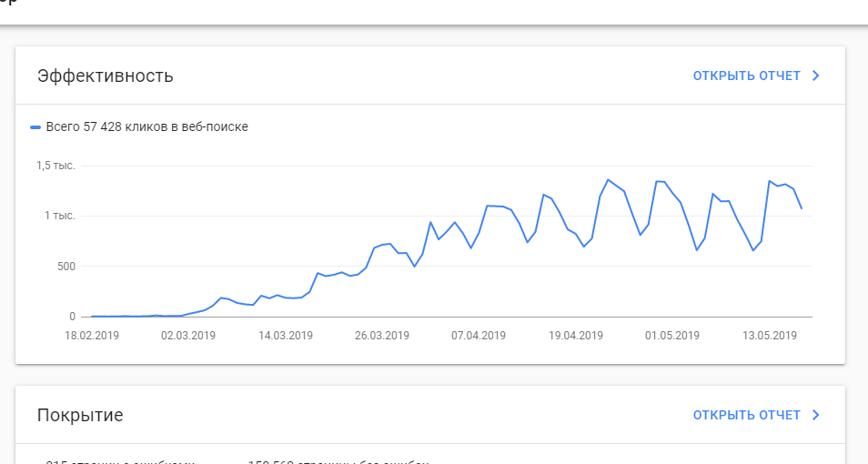Click the 18.02.2019 date label on the chart

[x=91, y=336]
